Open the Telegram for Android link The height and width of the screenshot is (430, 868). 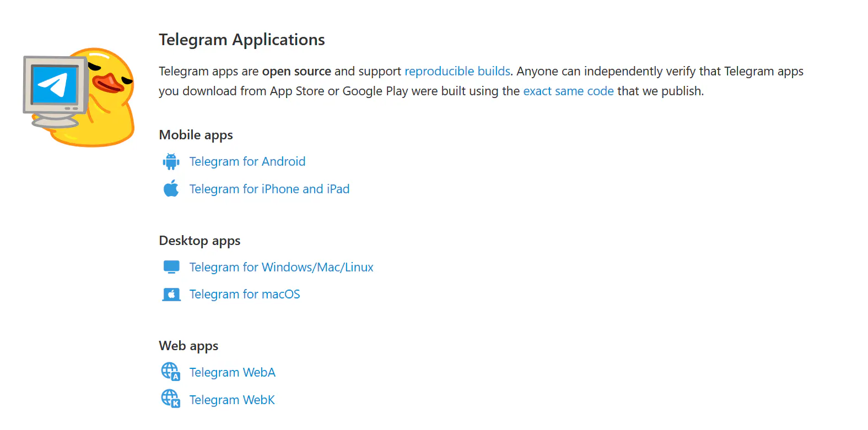(x=247, y=161)
